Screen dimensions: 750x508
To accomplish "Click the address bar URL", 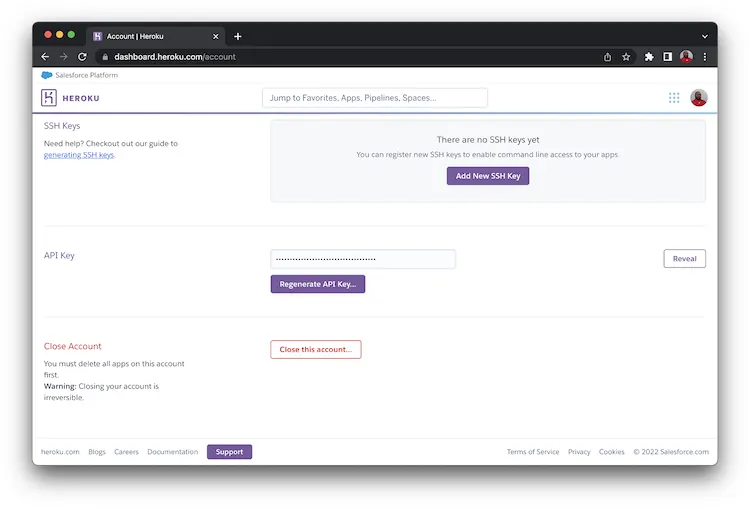I will pyautogui.click(x=175, y=57).
